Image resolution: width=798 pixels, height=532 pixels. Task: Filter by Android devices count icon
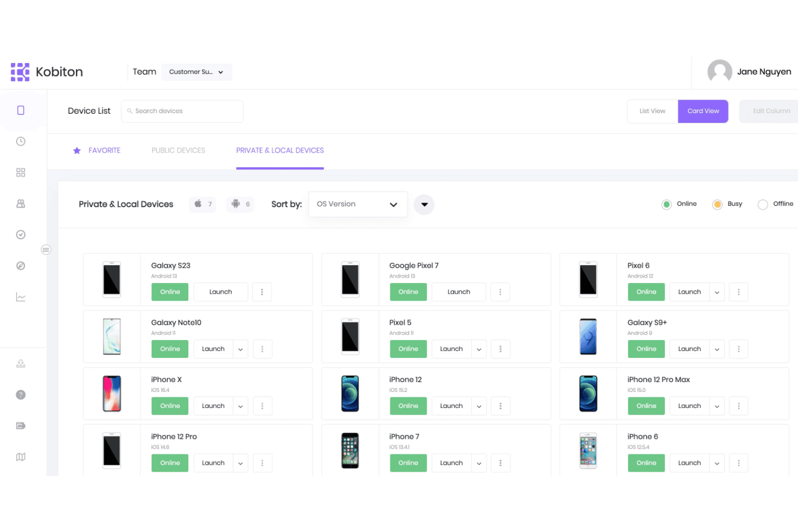click(240, 204)
